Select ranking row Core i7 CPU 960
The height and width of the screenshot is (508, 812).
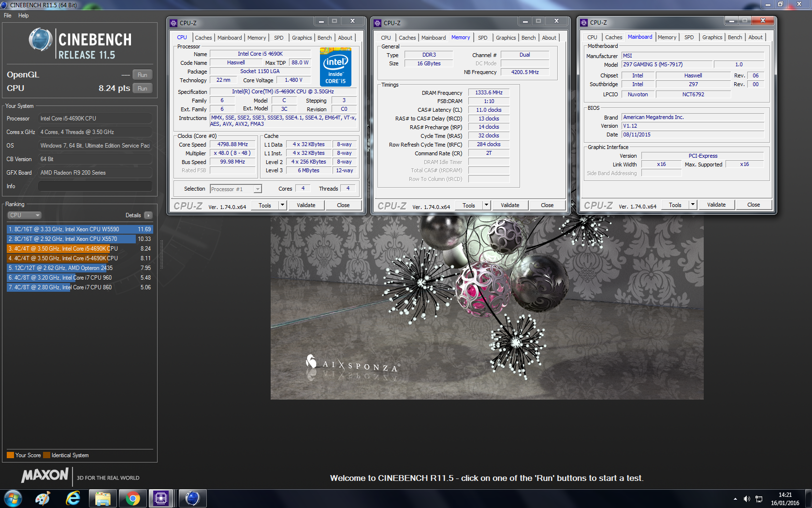(80, 278)
